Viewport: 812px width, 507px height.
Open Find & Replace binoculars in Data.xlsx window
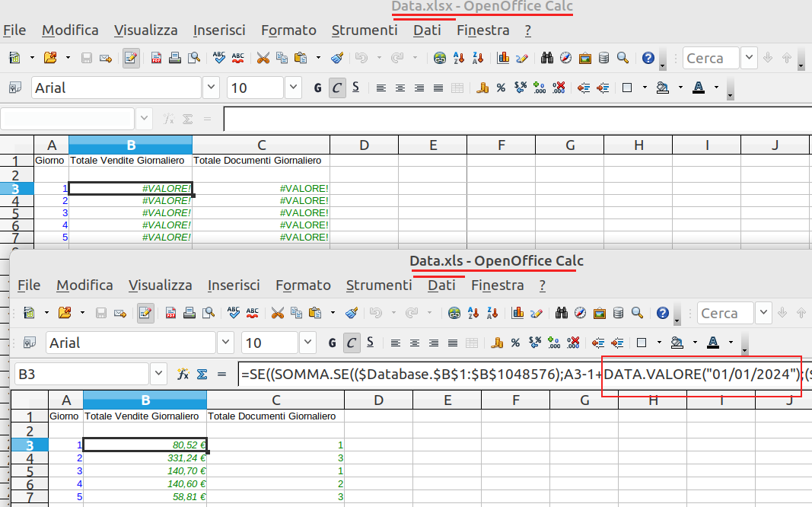[x=546, y=58]
